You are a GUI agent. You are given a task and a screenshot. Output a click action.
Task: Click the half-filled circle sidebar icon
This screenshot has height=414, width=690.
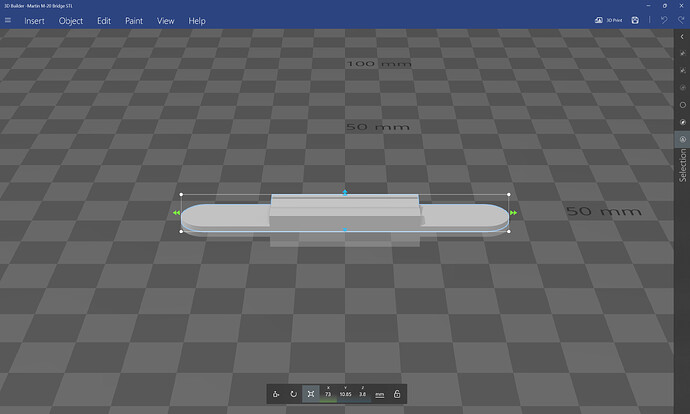[x=683, y=122]
